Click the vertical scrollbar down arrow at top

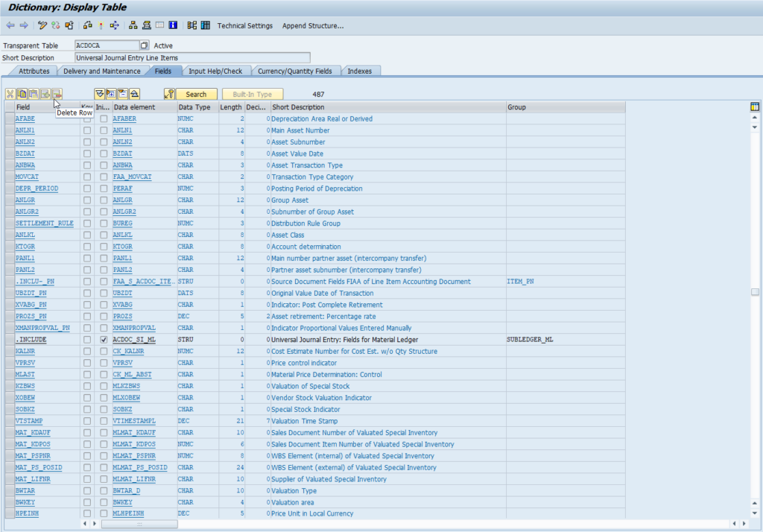click(755, 127)
